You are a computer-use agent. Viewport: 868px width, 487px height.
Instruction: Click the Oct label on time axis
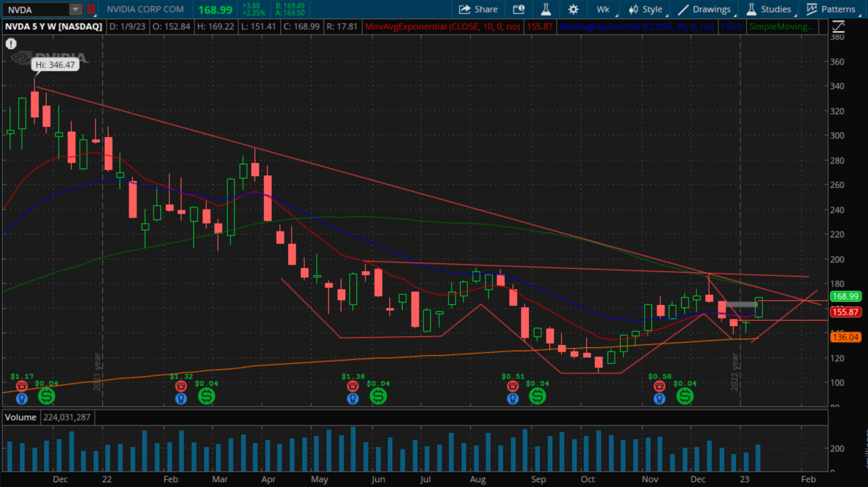point(588,479)
